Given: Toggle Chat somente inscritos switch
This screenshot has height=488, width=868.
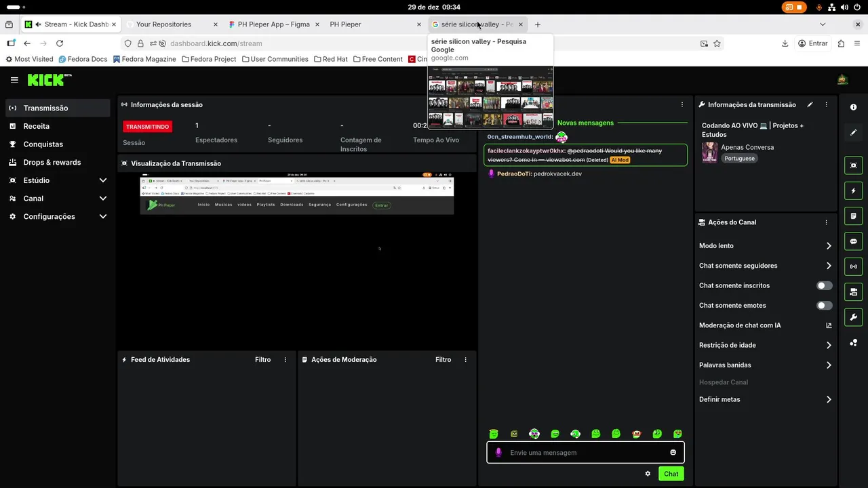Looking at the screenshot, I should (x=824, y=286).
